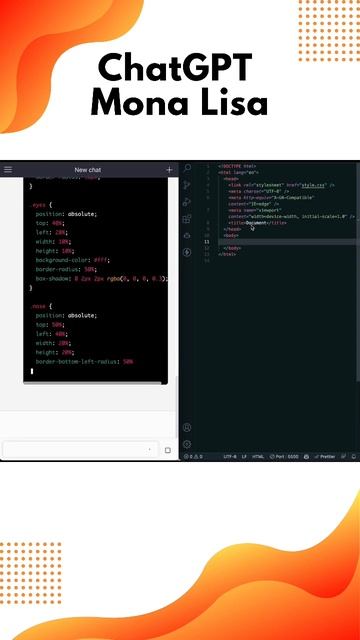Click the word Document in title tag

[x=256, y=223]
